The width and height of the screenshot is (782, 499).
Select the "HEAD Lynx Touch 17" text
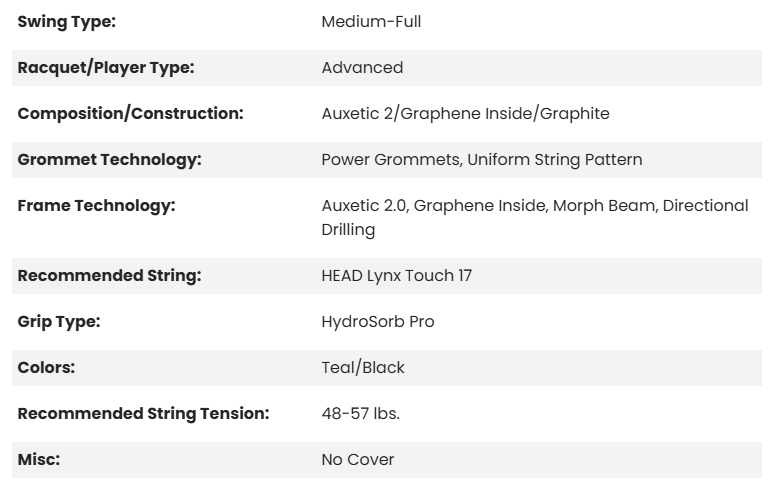point(396,276)
